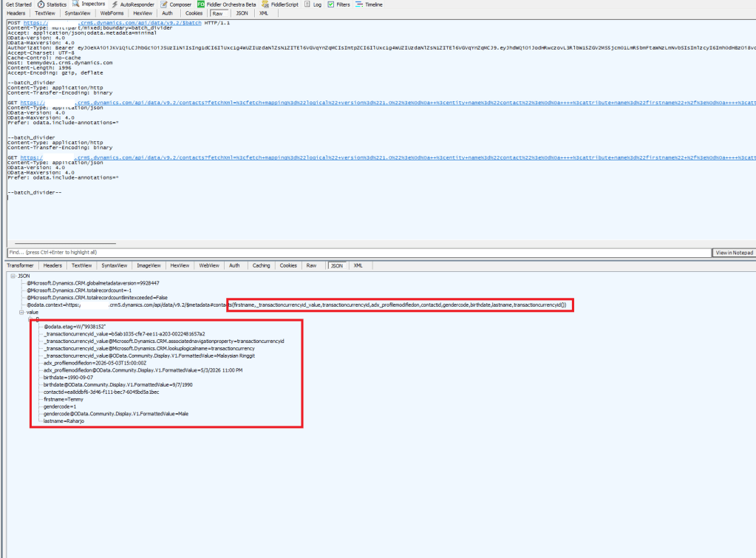Select birthdate=1990-09-07 node
Screen dimensions: 756x558
click(x=69, y=378)
